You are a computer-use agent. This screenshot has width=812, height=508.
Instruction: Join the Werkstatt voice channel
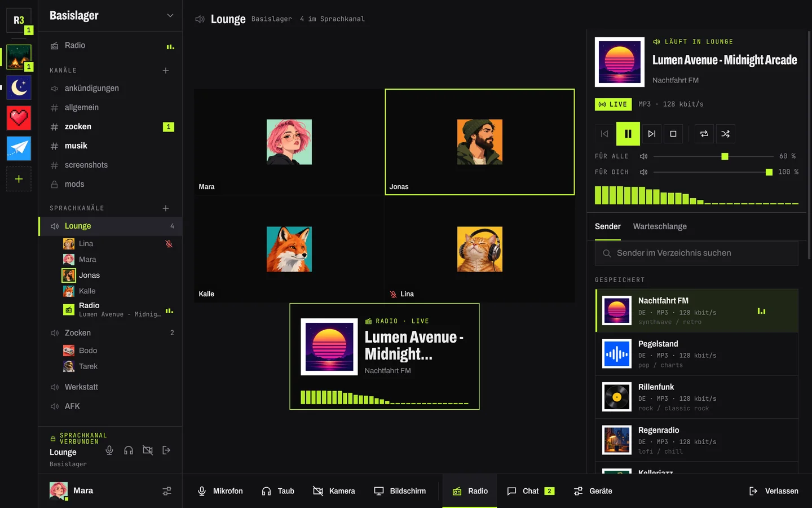point(110,387)
